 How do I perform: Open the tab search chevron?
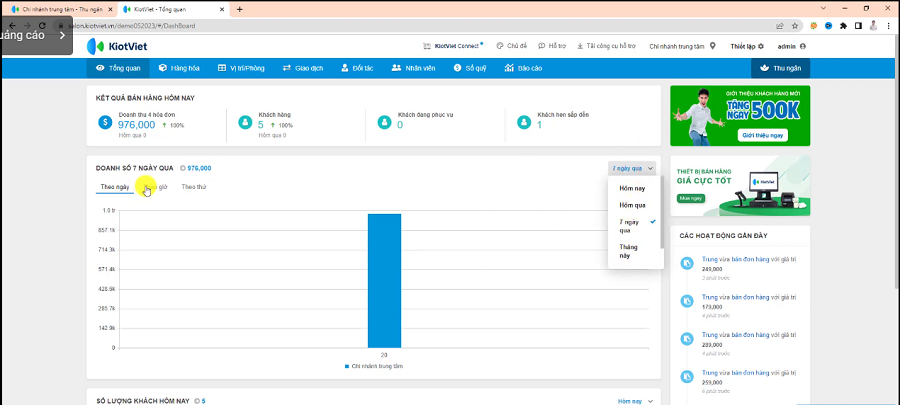[x=823, y=9]
